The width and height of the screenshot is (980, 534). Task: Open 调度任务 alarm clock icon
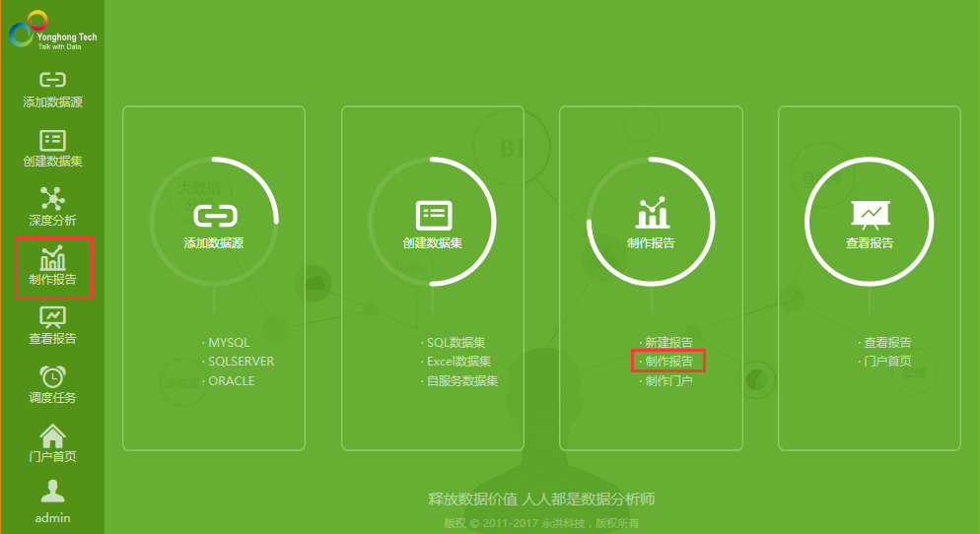click(x=52, y=384)
